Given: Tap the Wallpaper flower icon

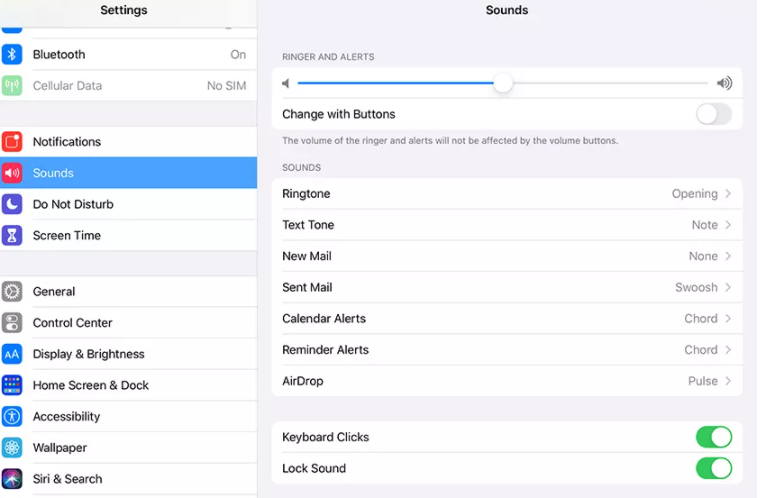Looking at the screenshot, I should 12,448.
